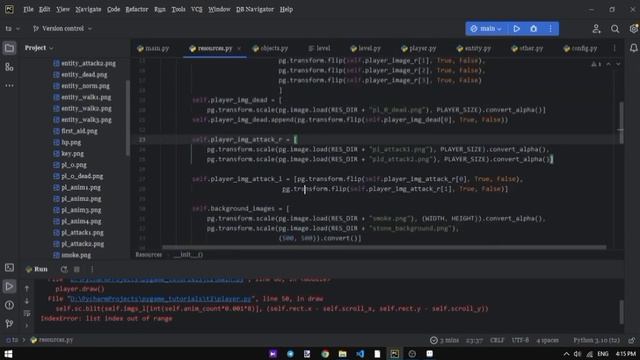Click resources.py in navigation bar
The width and height of the screenshot is (640, 360).
[x=52, y=340]
